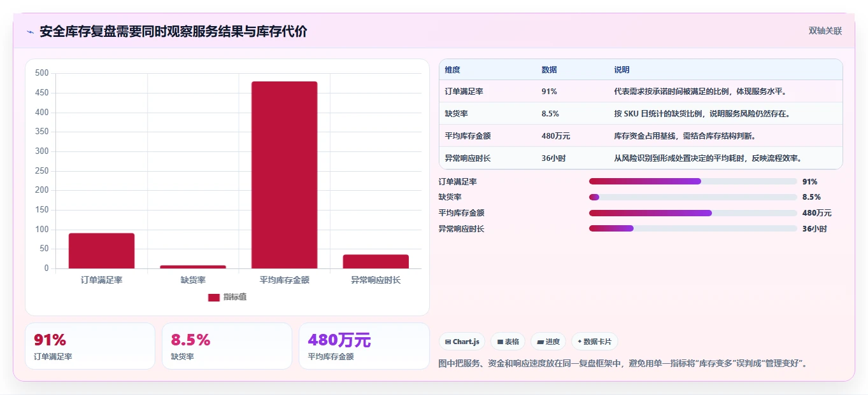
Task: Click the 平均库存金额 progress bar
Action: tap(693, 213)
